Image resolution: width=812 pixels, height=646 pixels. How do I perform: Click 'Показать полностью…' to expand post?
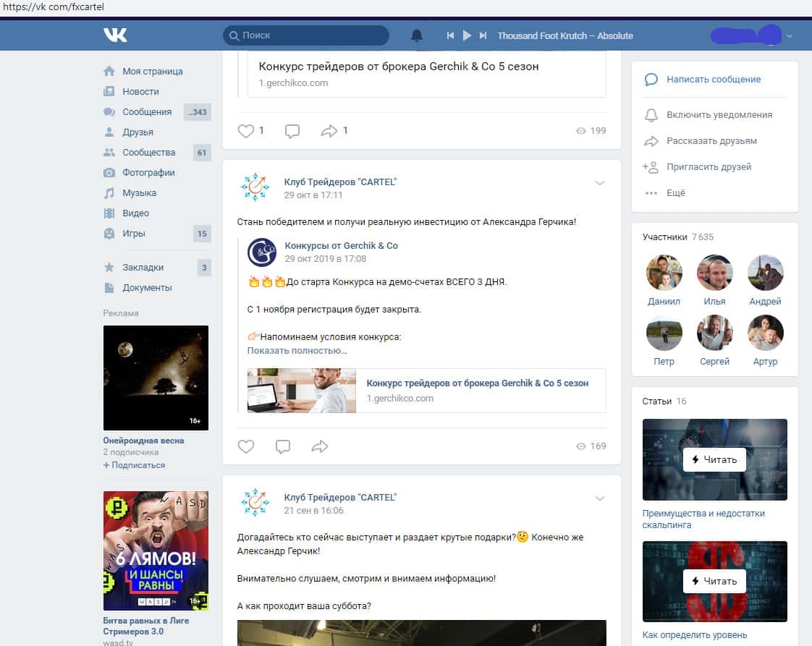[297, 351]
